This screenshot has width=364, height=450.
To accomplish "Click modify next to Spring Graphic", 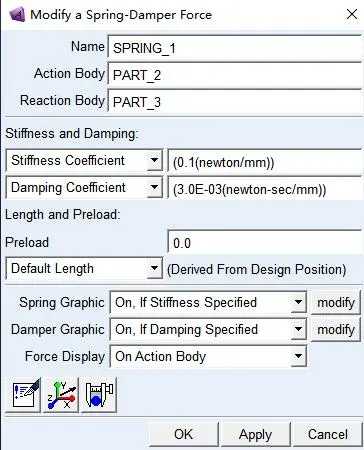I will pos(336,302).
